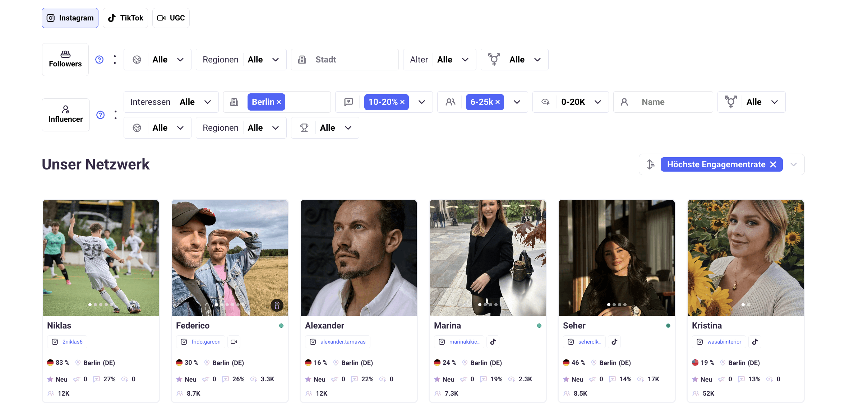
Task: Open the alexander.tarnavas Instagram link
Action: click(343, 342)
